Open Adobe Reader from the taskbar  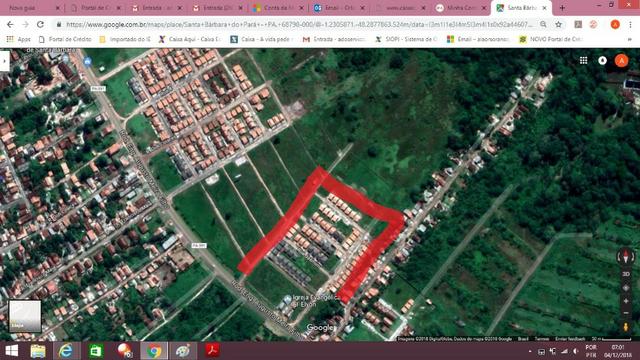pos(212,351)
